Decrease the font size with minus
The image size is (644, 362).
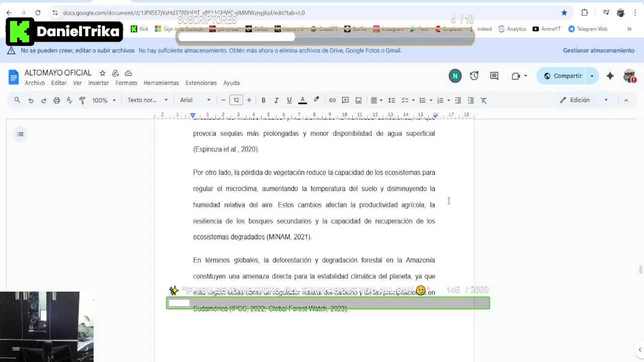point(223,100)
